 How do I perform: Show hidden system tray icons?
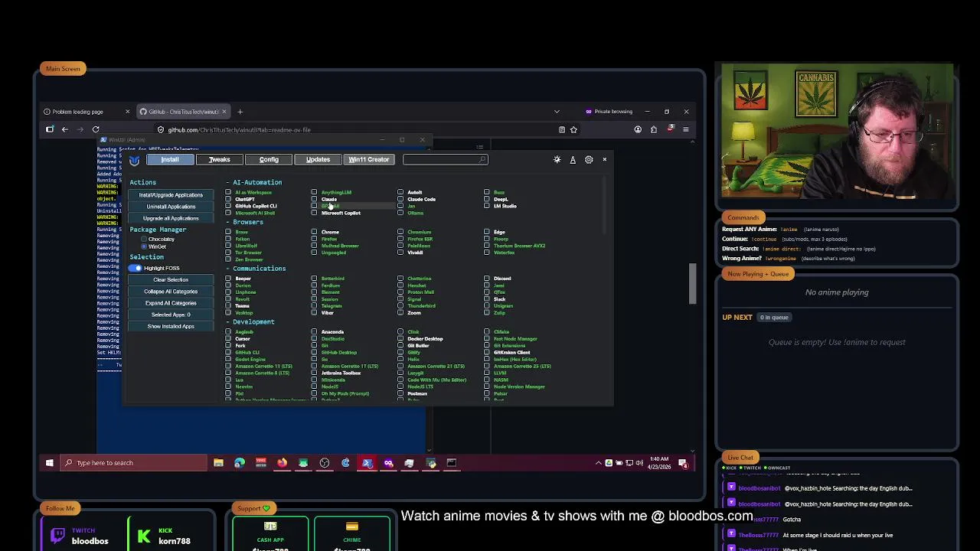coord(599,462)
